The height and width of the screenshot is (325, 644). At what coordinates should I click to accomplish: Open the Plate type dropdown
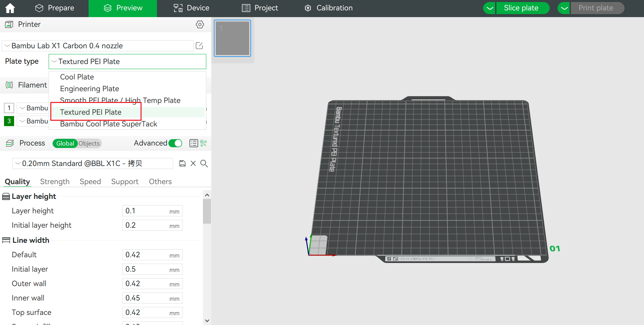(127, 61)
